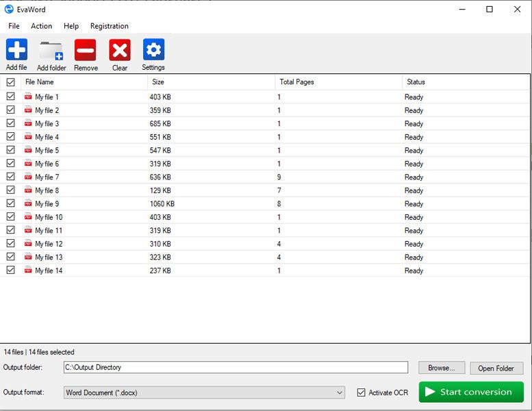
Task: Click the red Remove icon
Action: coord(86,50)
